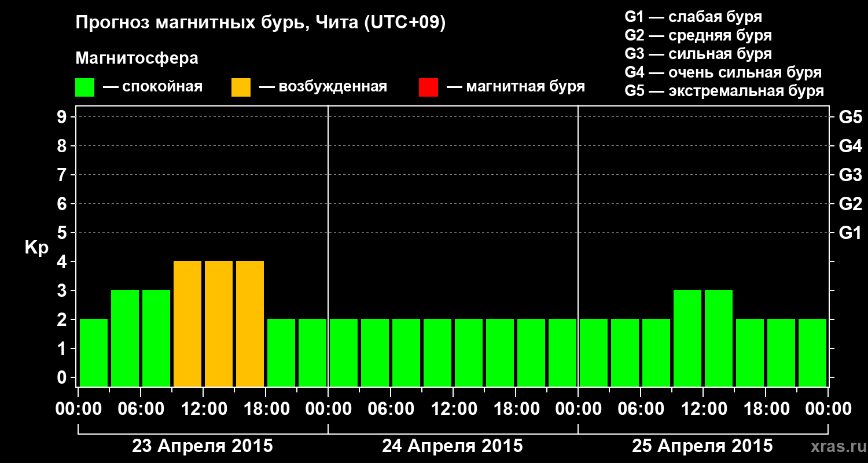This screenshot has width=868, height=463.
Task: Click the orange 'возбужденная' legend swatch
Action: (x=241, y=87)
